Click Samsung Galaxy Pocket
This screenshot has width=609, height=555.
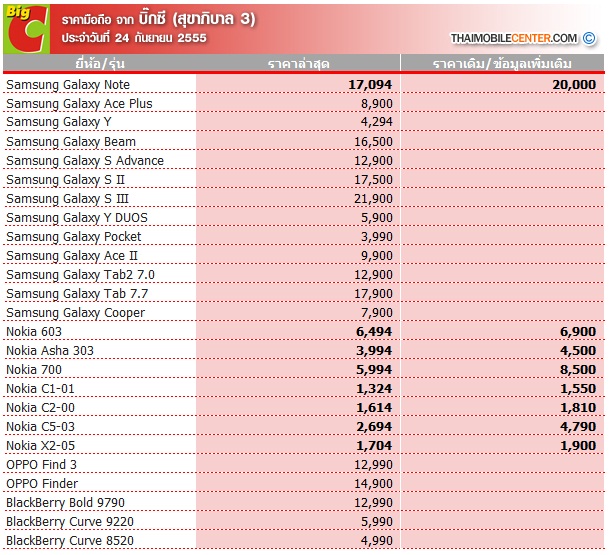point(74,237)
